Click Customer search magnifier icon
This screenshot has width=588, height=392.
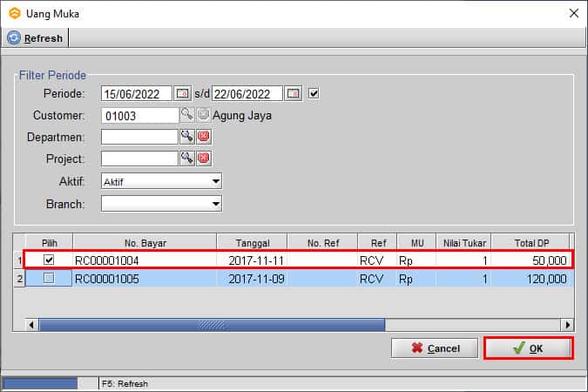pyautogui.click(x=186, y=115)
